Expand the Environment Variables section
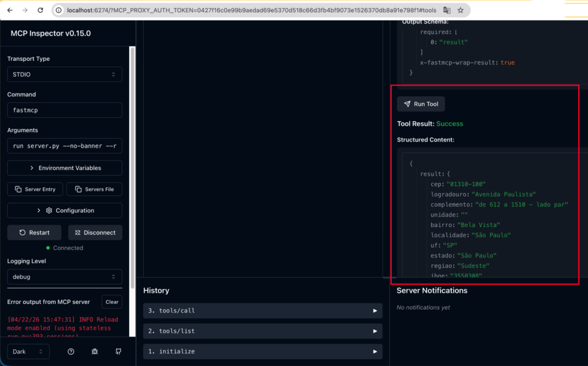This screenshot has width=588, height=366. (x=64, y=168)
